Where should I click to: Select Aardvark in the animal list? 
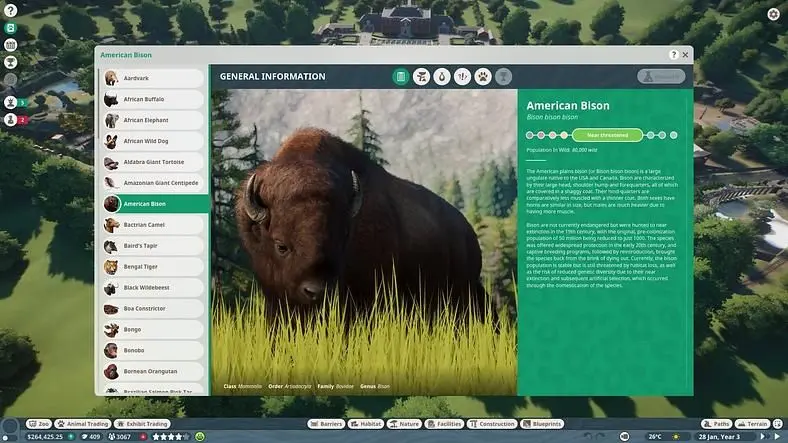click(x=153, y=78)
